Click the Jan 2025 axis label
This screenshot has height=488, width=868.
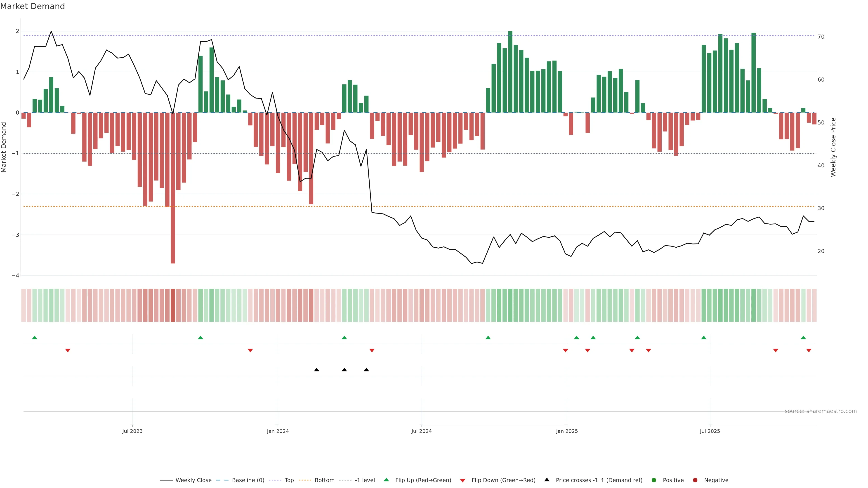click(x=567, y=431)
